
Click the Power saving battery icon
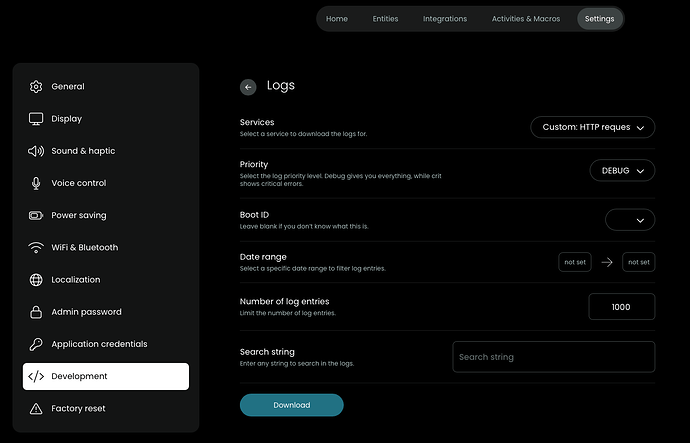pyautogui.click(x=36, y=215)
